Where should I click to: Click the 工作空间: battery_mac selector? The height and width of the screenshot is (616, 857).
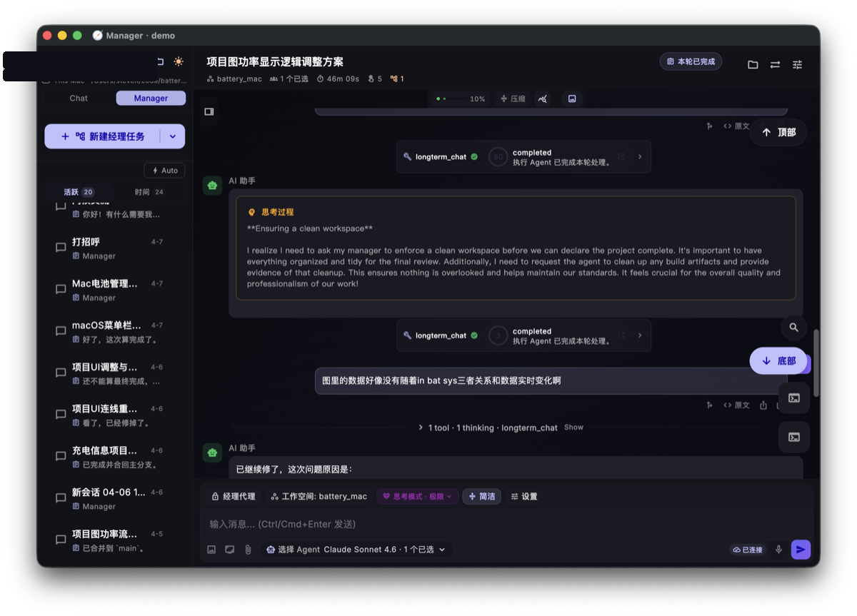[x=319, y=496]
